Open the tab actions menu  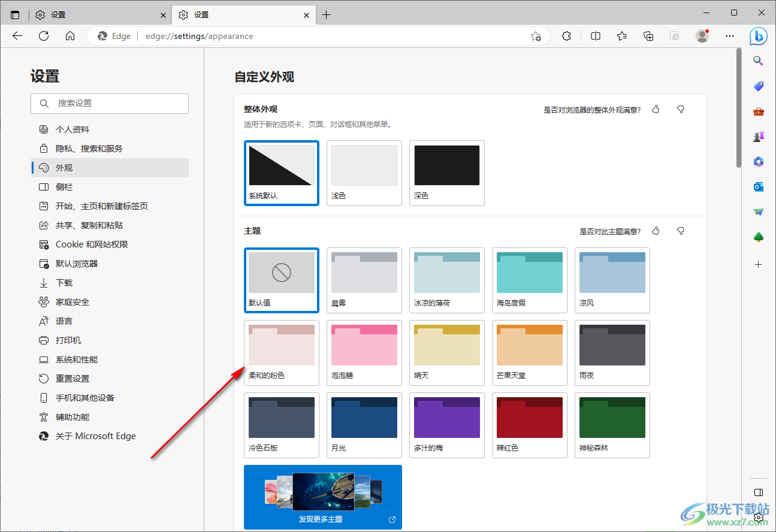pos(15,15)
